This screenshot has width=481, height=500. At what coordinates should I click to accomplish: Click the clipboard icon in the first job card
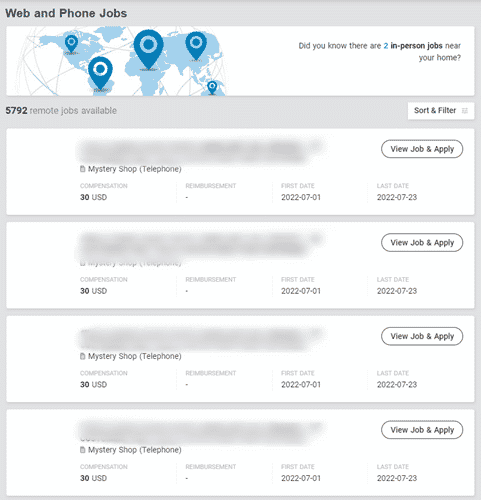82,169
